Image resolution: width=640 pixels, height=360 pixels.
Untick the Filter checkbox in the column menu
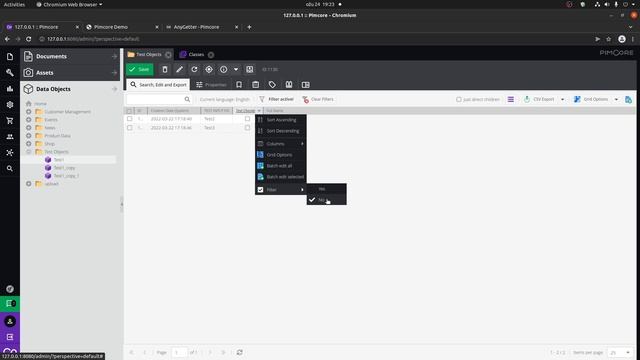pos(260,189)
